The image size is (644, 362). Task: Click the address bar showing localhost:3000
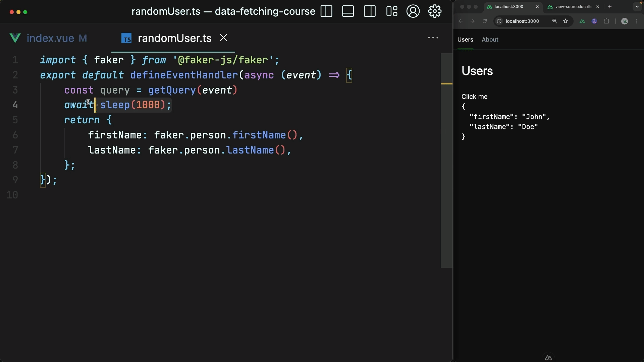click(523, 21)
